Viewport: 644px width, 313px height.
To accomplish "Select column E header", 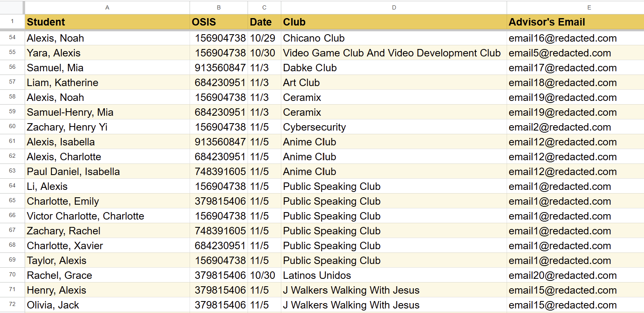I will (x=575, y=7).
